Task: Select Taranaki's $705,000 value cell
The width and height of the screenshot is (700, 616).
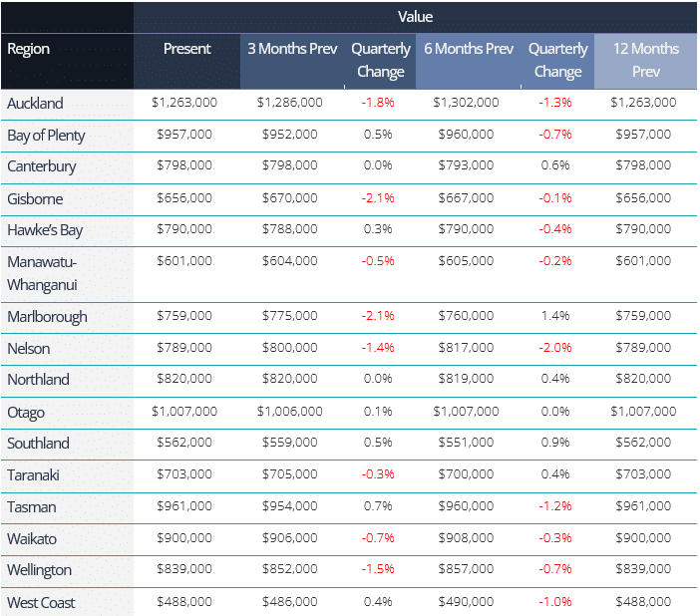Action: click(290, 474)
